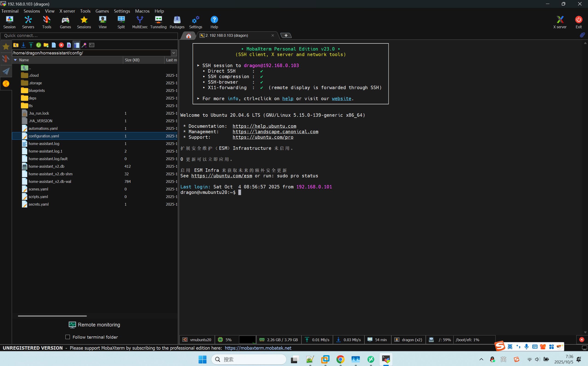Open the Sftp sidebar tab icon
This screenshot has height=366, width=588.
pyautogui.click(x=6, y=83)
